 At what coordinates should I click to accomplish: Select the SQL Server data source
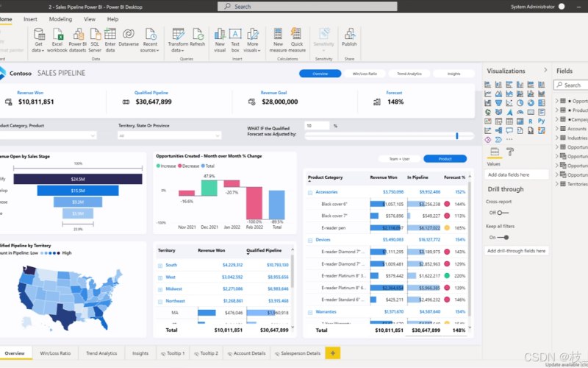(x=96, y=40)
